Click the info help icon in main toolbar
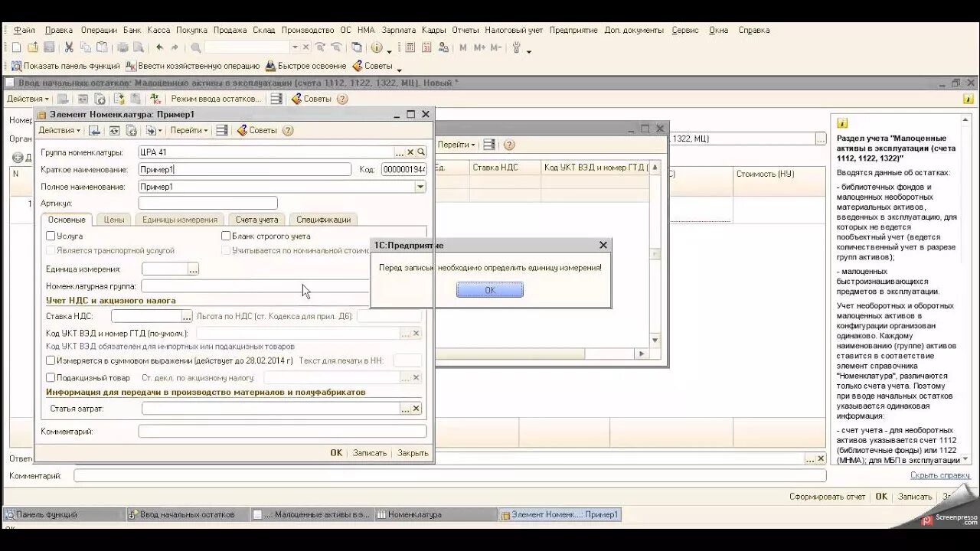This screenshot has width=980, height=551. pos(376,47)
